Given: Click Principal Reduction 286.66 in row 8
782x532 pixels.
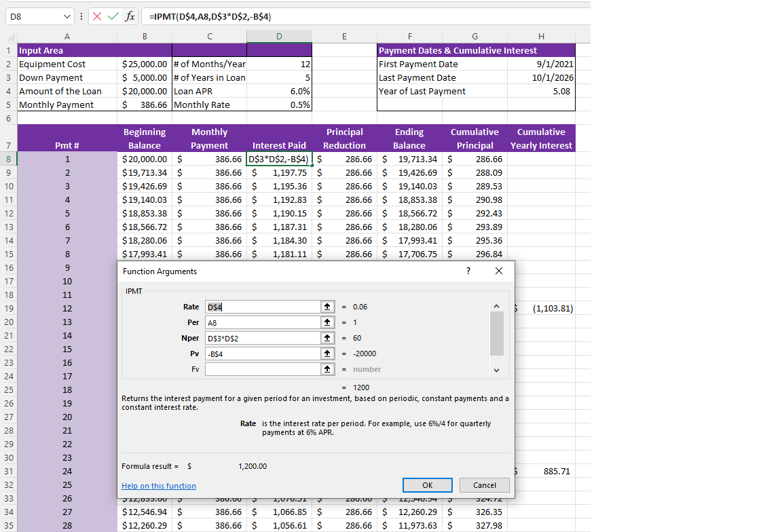Looking at the screenshot, I should coord(344,159).
